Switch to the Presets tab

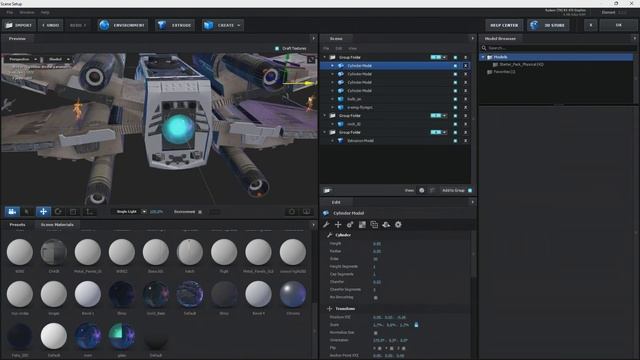[x=17, y=224]
